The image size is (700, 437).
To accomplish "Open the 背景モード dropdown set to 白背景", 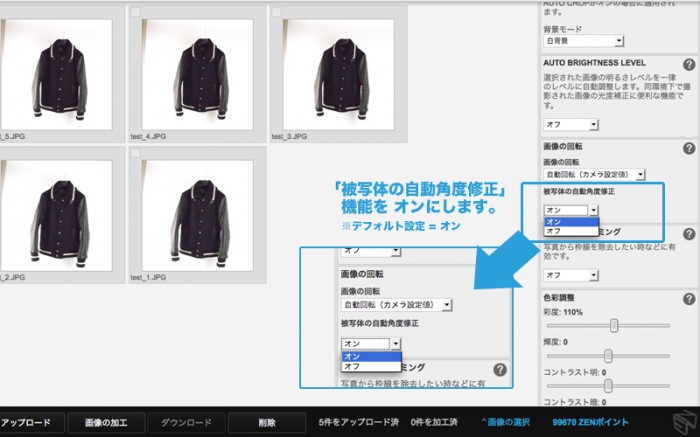I will tap(583, 40).
